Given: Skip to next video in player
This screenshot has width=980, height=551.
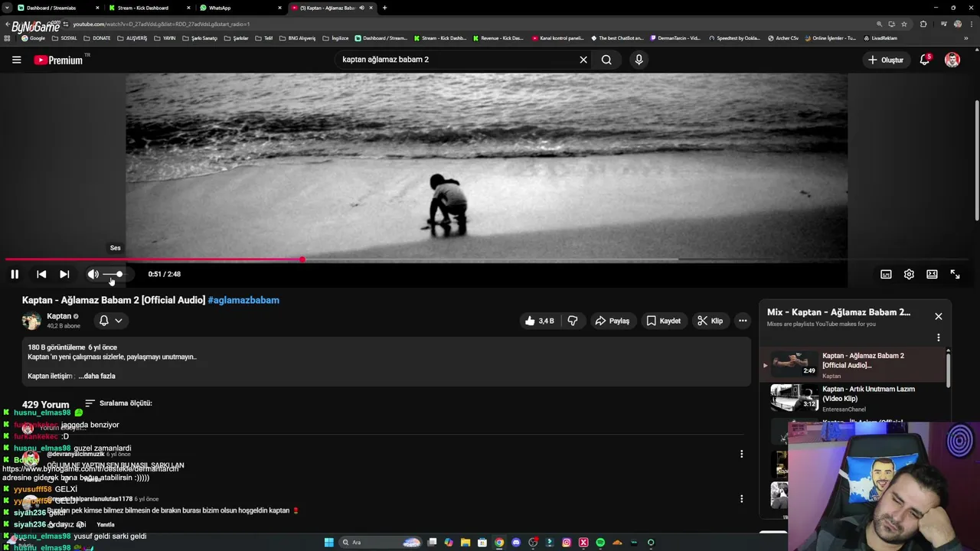Looking at the screenshot, I should [64, 274].
